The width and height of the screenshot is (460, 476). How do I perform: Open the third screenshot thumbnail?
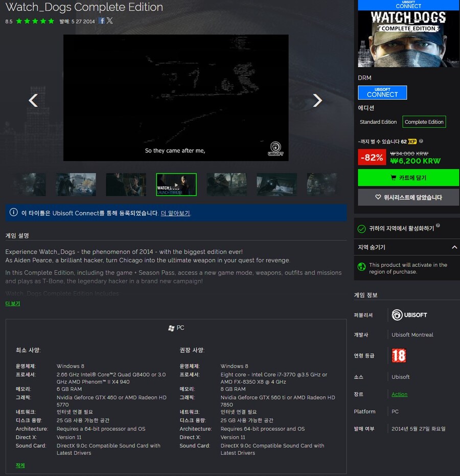(x=126, y=185)
